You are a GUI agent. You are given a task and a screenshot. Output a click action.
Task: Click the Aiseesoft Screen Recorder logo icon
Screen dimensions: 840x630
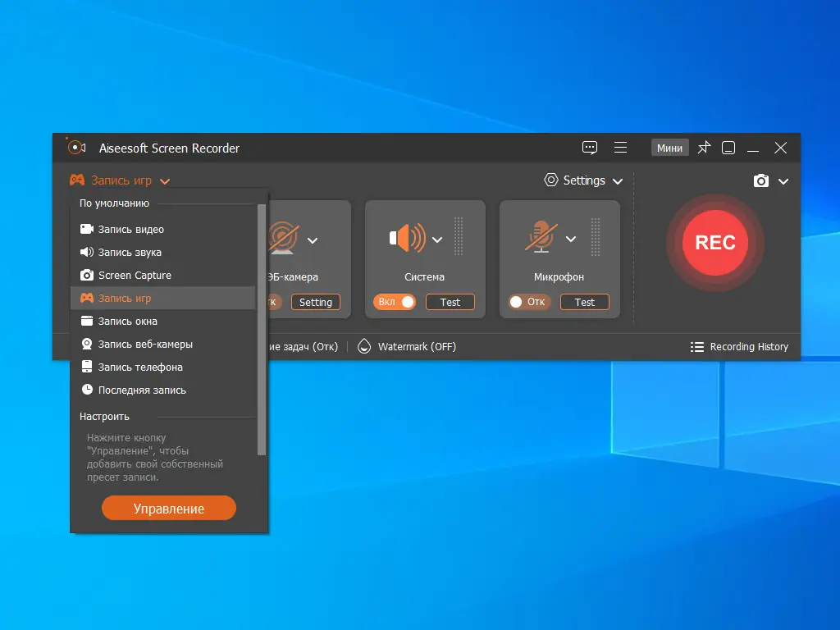click(75, 147)
